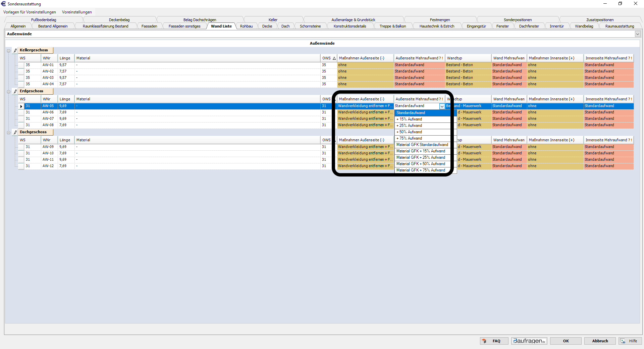
Task: Click the sort triangle in Kellergeschoss OWS header
Action: (x=334, y=58)
